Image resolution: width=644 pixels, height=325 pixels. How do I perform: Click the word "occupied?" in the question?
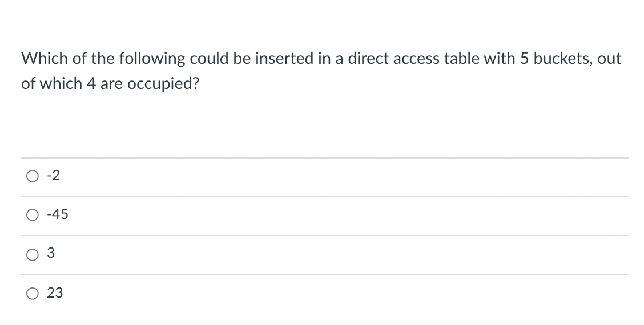click(x=163, y=84)
